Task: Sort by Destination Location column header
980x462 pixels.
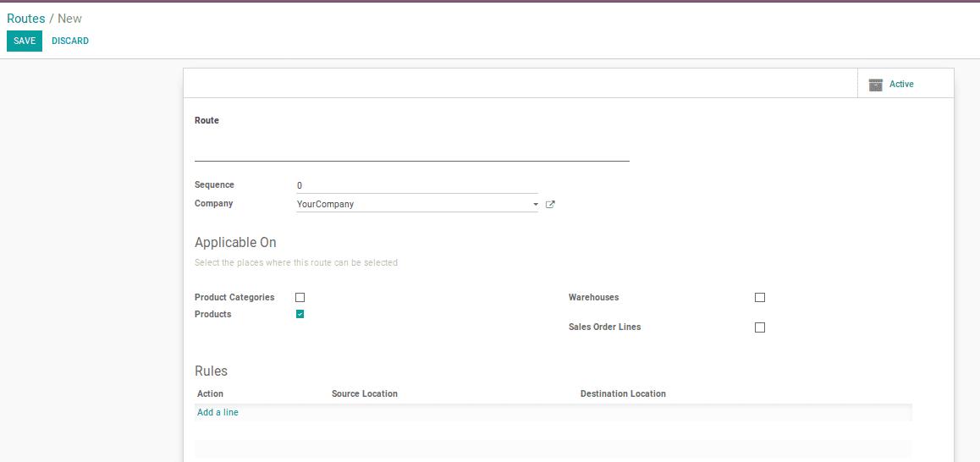Action: pyautogui.click(x=623, y=393)
